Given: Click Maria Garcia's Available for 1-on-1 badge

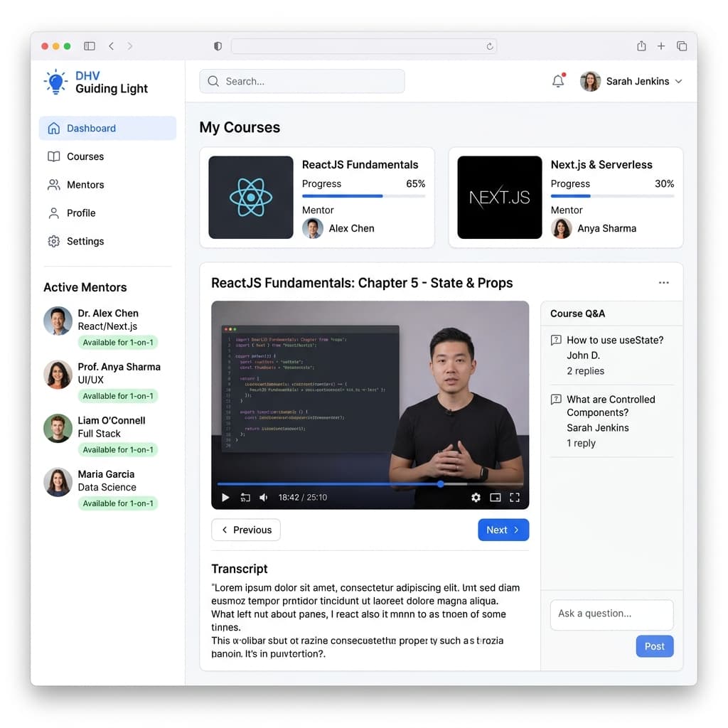Looking at the screenshot, I should coord(118,503).
